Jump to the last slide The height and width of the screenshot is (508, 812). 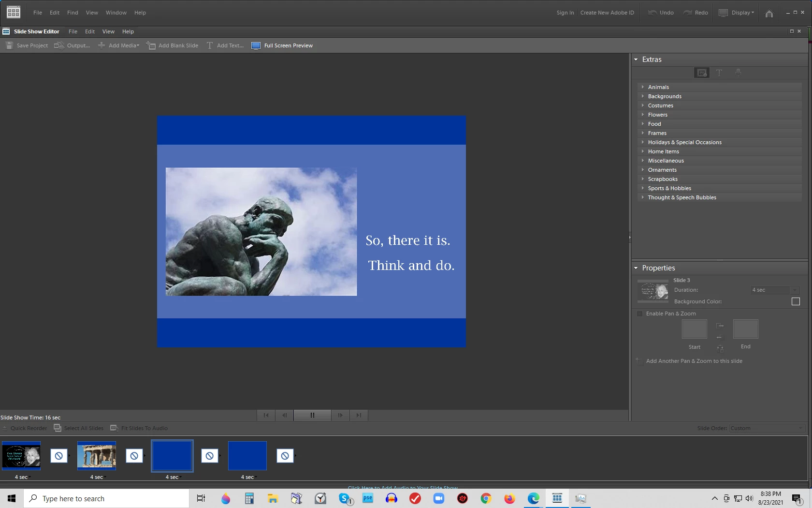tap(359, 415)
